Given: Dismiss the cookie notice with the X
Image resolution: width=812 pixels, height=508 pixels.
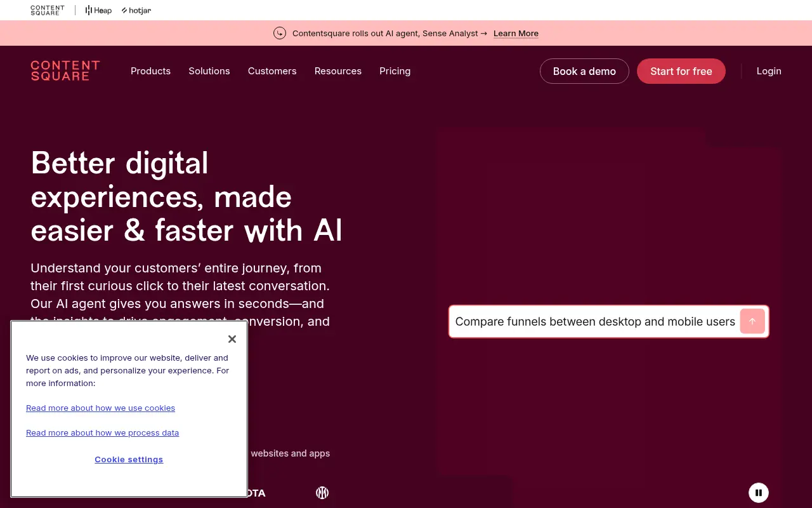Looking at the screenshot, I should (232, 338).
